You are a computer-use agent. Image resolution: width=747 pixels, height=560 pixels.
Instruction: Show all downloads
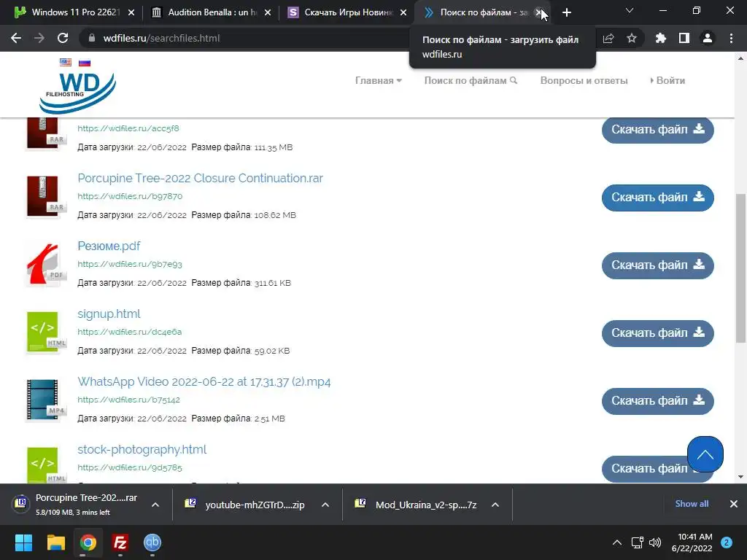tap(692, 504)
